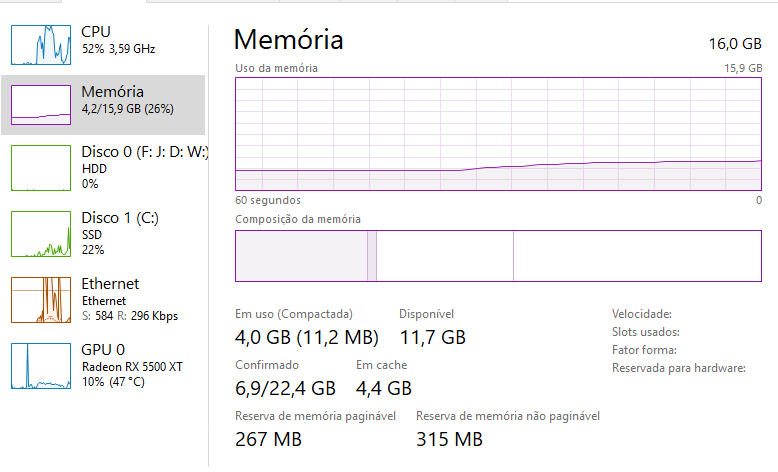
Task: Click the modified memory segment in composition bar
Action: coord(372,256)
